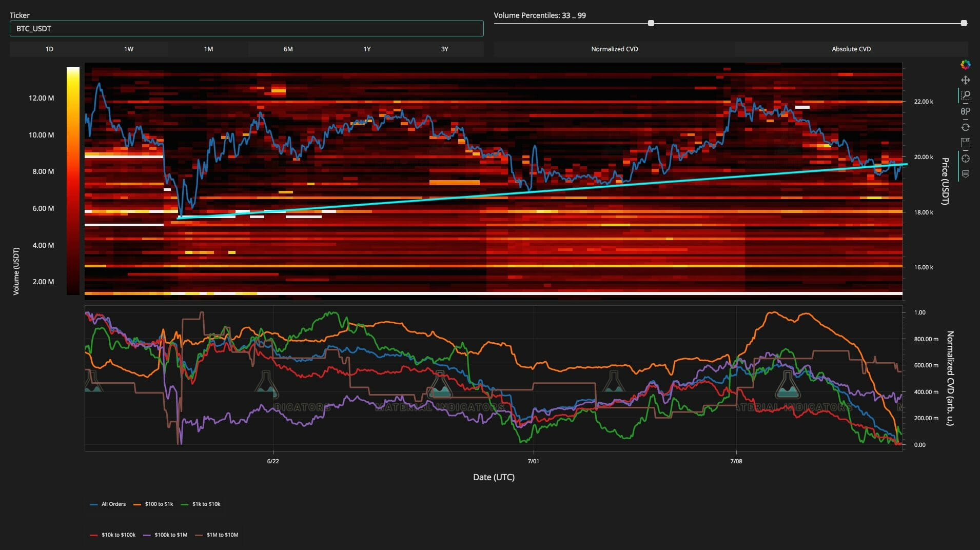980x550 pixels.
Task: Reset the chart view
Action: pyautogui.click(x=965, y=127)
